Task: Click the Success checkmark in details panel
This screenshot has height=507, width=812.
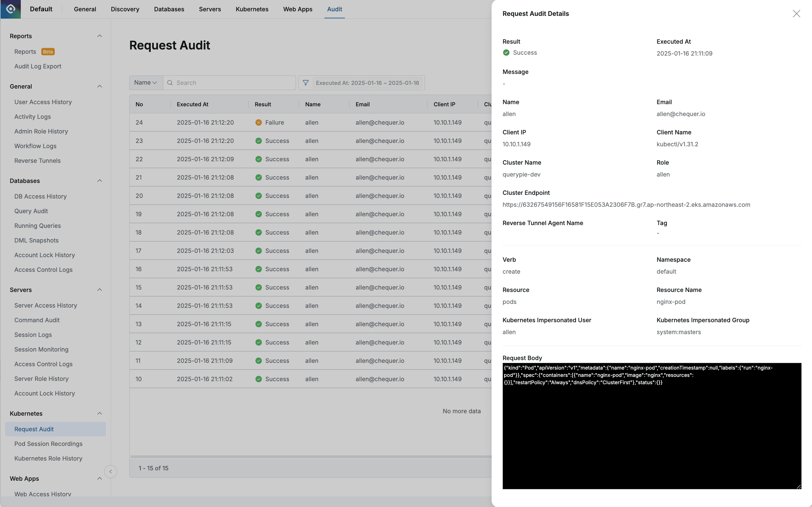Action: click(x=506, y=53)
